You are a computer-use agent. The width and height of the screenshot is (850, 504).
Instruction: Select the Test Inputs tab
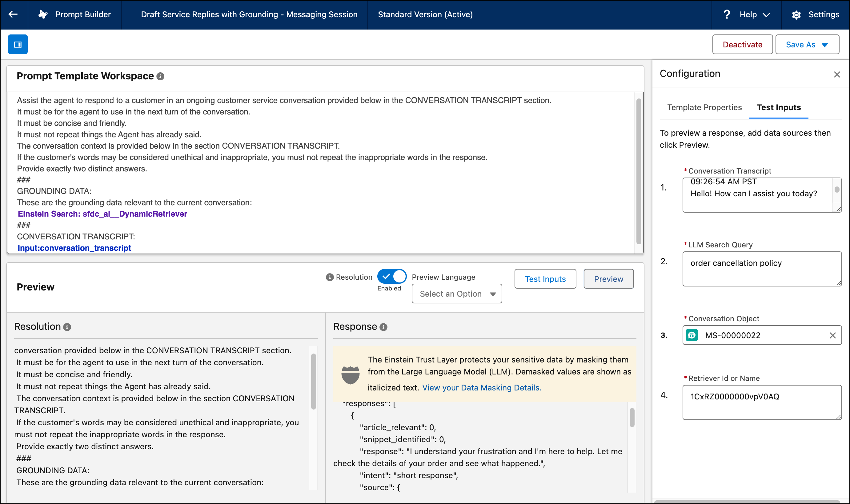click(779, 107)
